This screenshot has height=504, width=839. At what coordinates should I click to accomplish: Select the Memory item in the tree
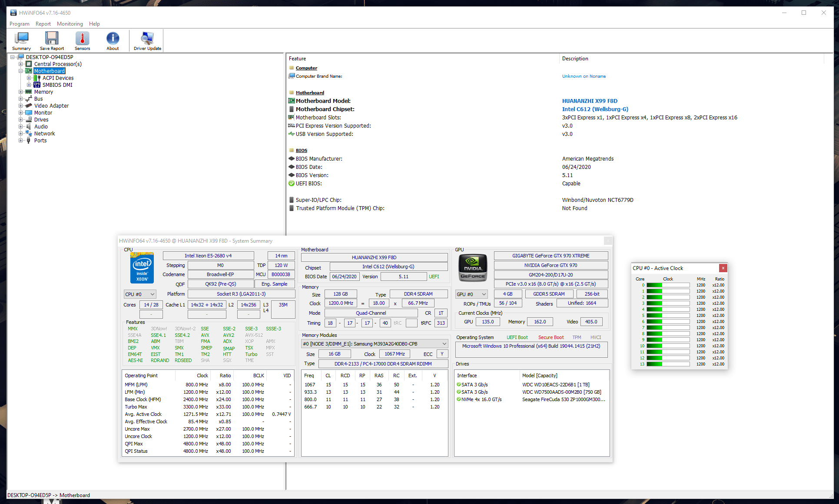pos(43,92)
